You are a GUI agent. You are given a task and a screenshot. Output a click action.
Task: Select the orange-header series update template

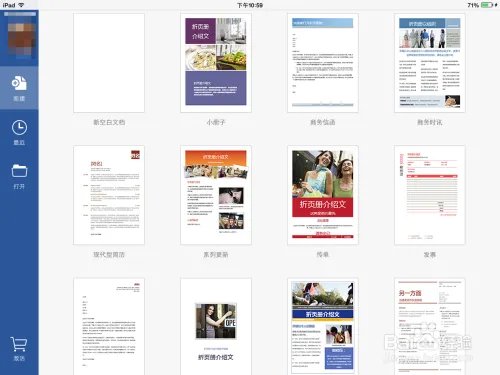click(216, 195)
